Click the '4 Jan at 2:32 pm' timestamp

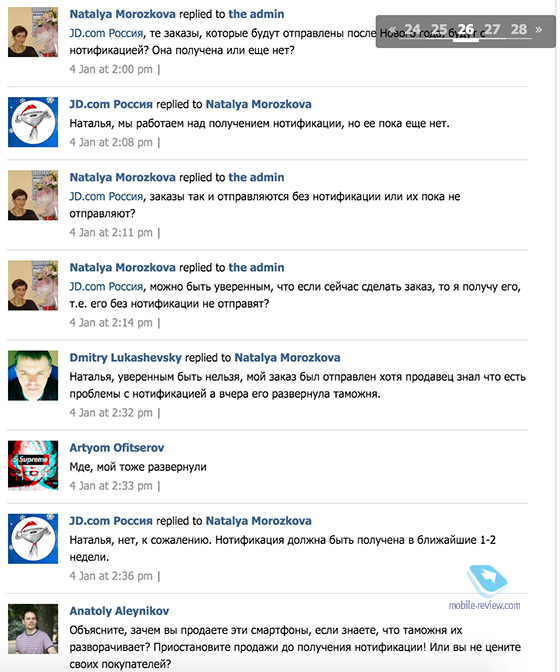click(x=111, y=413)
